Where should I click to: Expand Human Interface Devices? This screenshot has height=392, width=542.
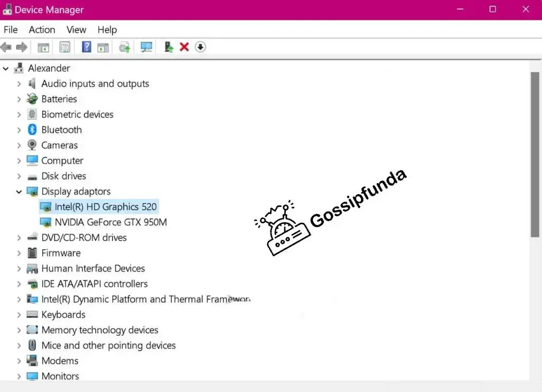19,268
